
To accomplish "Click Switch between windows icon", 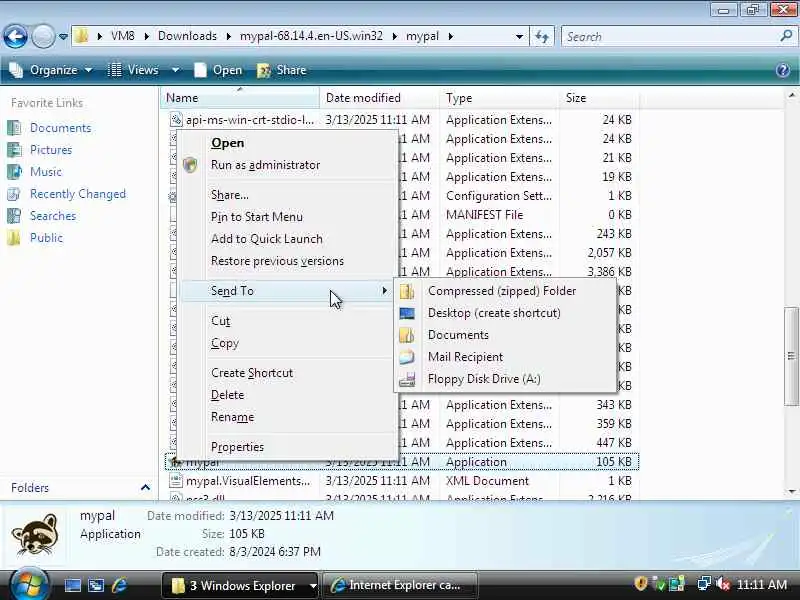I will pyautogui.click(x=96, y=585).
